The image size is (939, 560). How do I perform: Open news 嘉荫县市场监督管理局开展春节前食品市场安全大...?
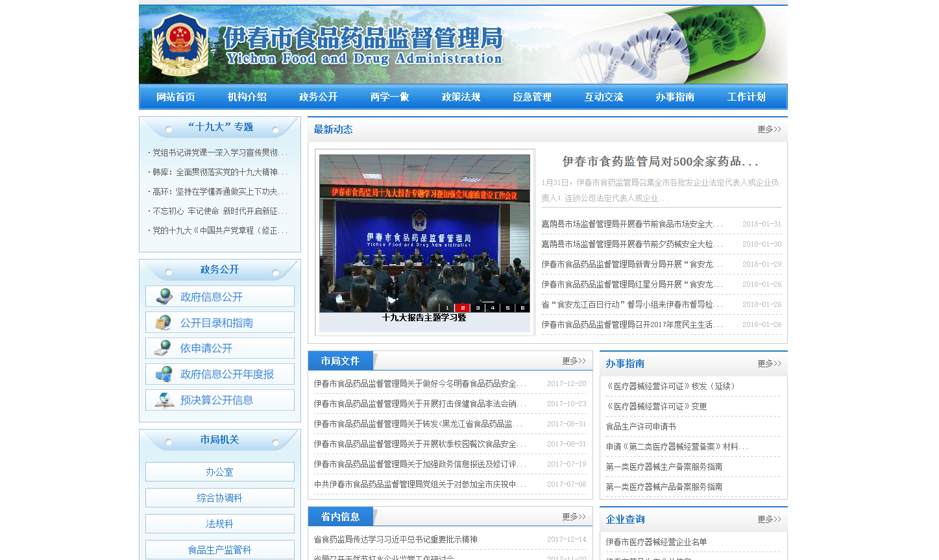click(632, 224)
